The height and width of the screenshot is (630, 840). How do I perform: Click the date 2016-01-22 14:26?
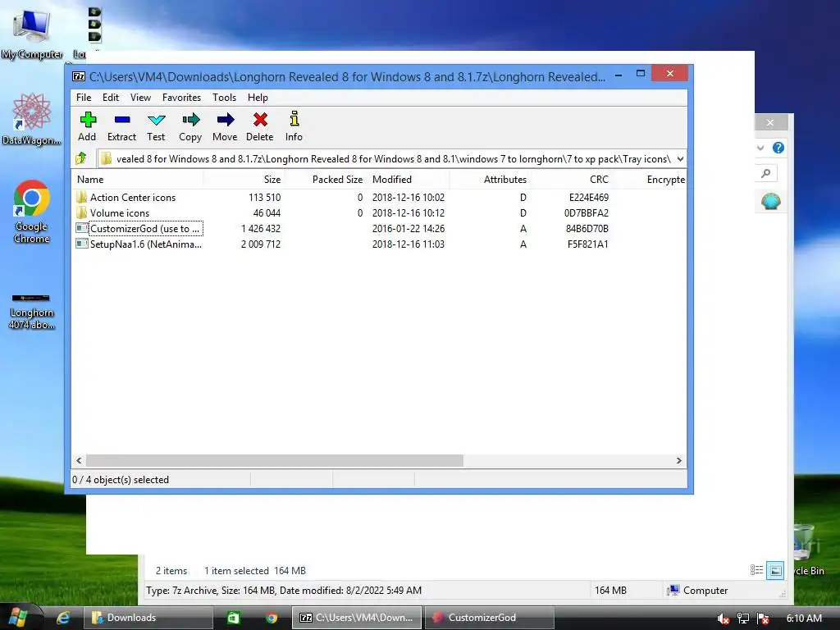tap(409, 229)
